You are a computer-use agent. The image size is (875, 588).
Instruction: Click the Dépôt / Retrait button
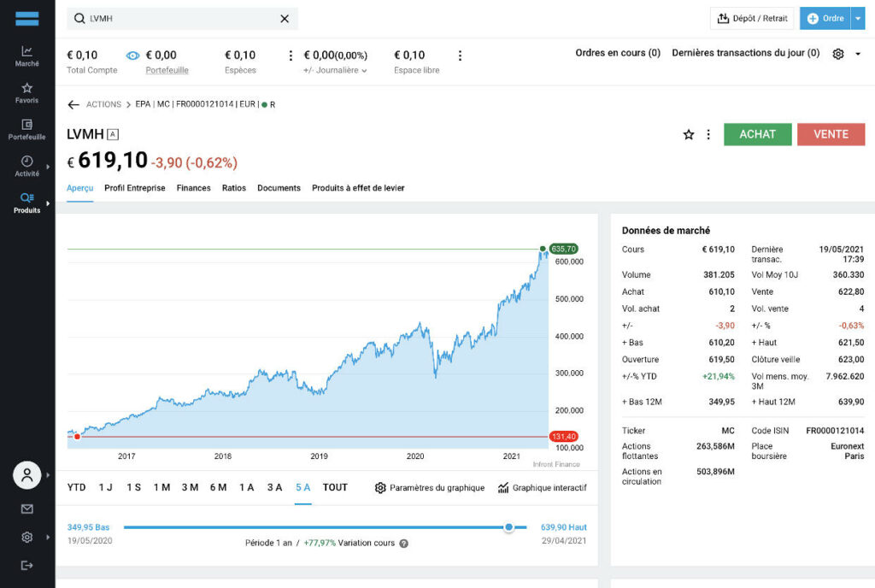click(x=752, y=19)
